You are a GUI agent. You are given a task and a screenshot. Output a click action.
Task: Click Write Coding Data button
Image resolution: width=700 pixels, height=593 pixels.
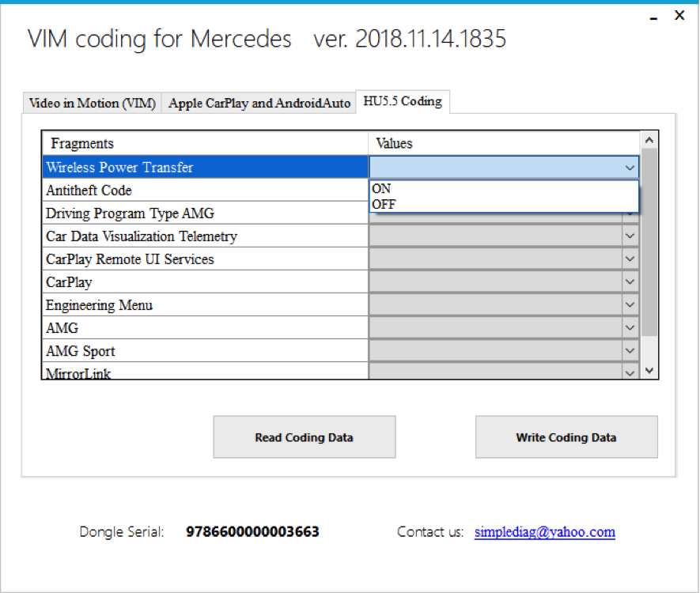click(566, 437)
